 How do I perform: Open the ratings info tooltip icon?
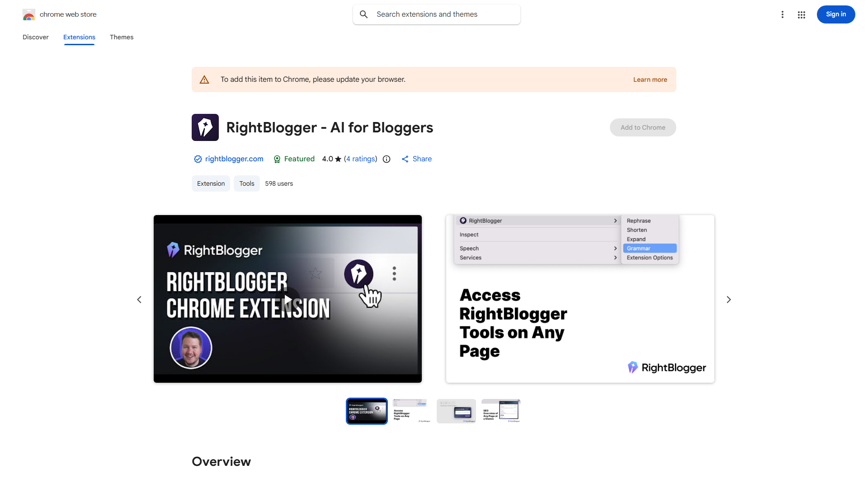pos(387,159)
